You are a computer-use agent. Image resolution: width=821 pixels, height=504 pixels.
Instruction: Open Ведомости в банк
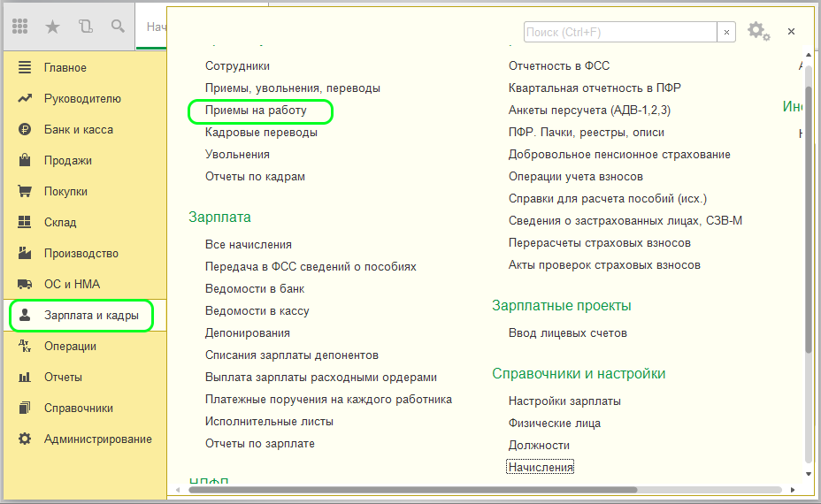click(255, 288)
